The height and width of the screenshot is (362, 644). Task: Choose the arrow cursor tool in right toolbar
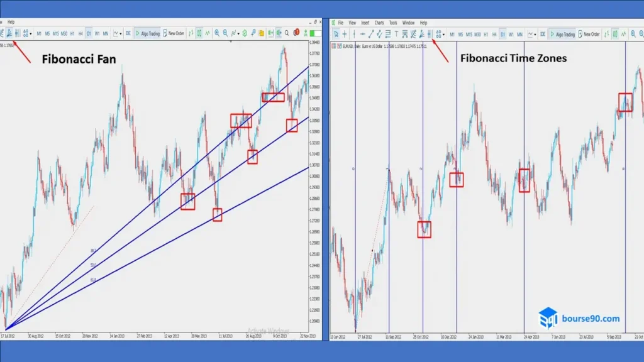336,34
